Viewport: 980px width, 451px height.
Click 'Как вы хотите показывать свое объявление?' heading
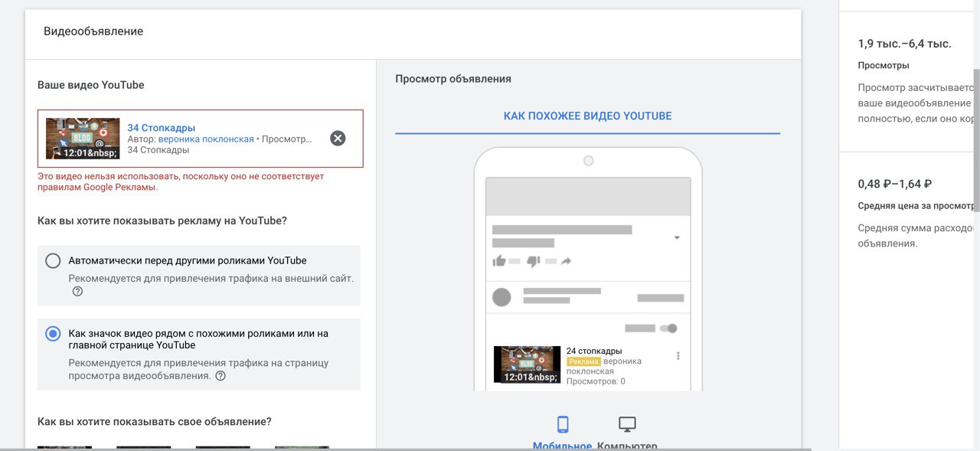[x=155, y=422]
